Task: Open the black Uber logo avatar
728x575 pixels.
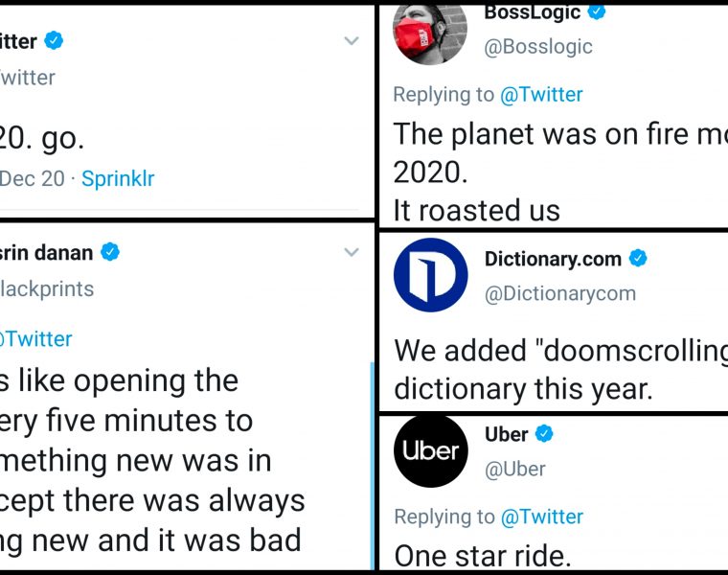Action: [x=431, y=450]
